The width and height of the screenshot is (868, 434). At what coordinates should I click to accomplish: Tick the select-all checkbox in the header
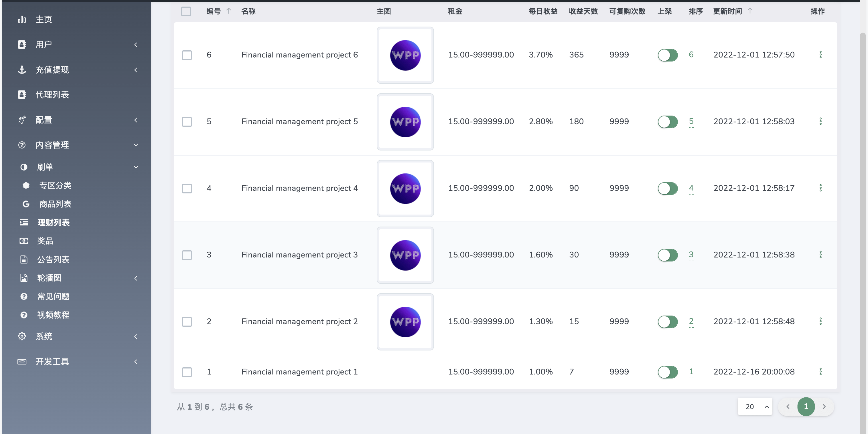pyautogui.click(x=186, y=11)
